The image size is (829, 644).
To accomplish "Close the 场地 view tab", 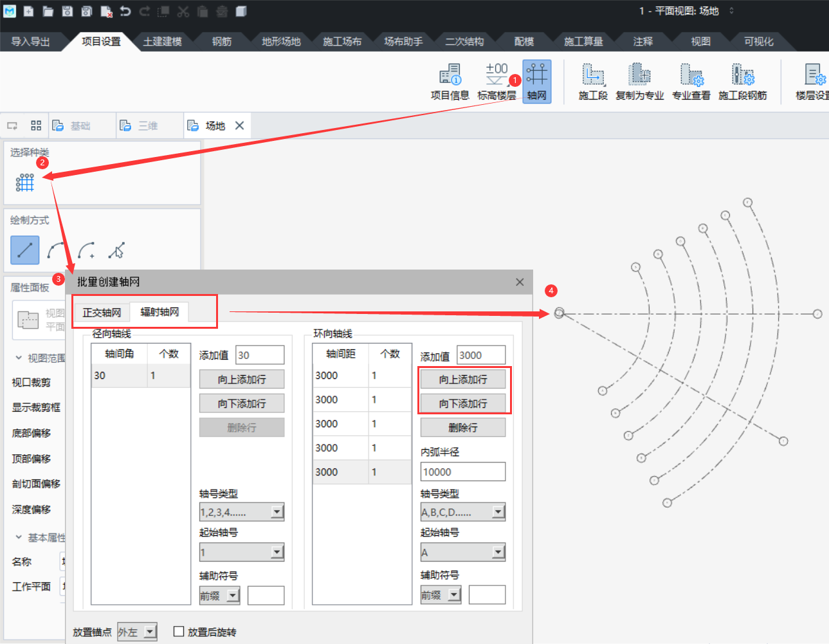I will click(x=239, y=125).
